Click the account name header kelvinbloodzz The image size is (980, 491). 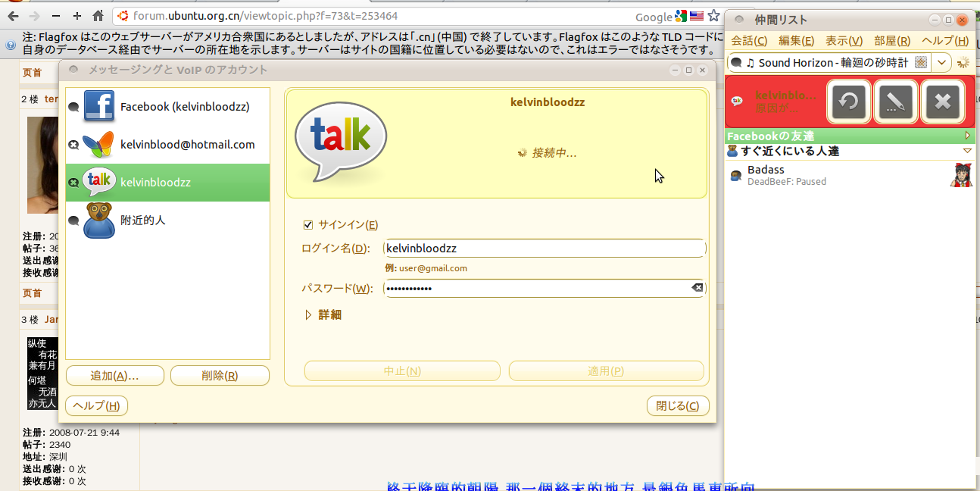tap(548, 102)
